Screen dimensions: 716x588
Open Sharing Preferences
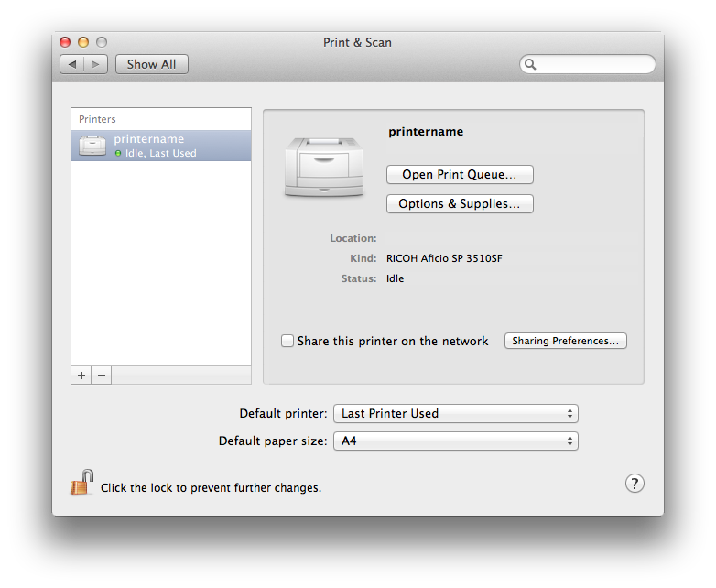pos(565,341)
